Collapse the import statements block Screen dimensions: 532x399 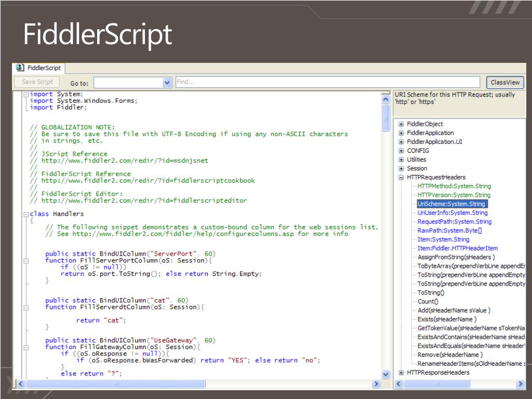click(26, 95)
